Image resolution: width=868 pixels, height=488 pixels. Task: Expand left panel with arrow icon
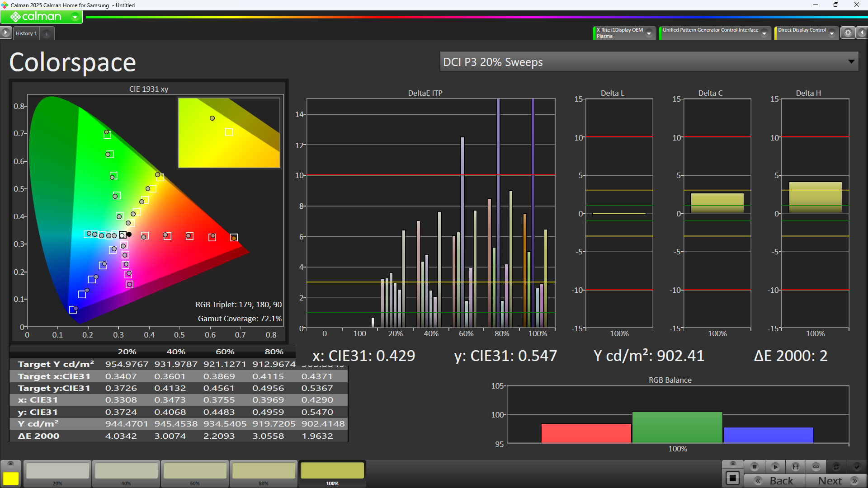click(5, 33)
